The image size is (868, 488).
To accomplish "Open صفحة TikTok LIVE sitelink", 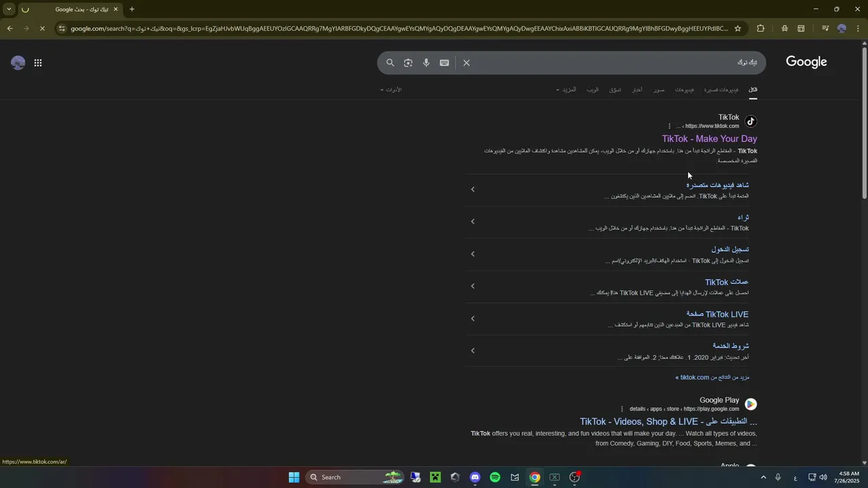I will point(717,314).
